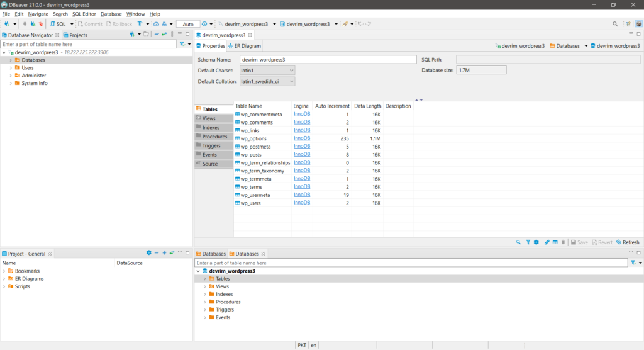The width and height of the screenshot is (644, 350).
Task: Click the search magnifier icon in top toolbar
Action: [x=615, y=24]
